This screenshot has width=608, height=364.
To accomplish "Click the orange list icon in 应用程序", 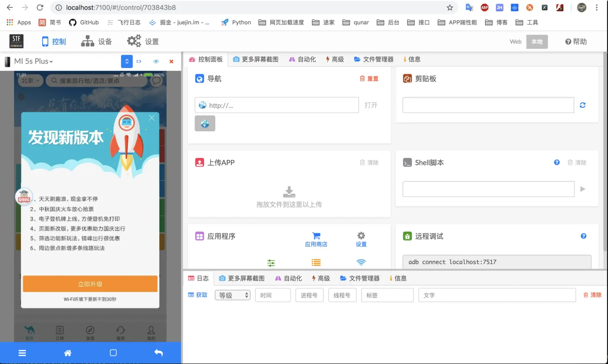I will (x=316, y=263).
